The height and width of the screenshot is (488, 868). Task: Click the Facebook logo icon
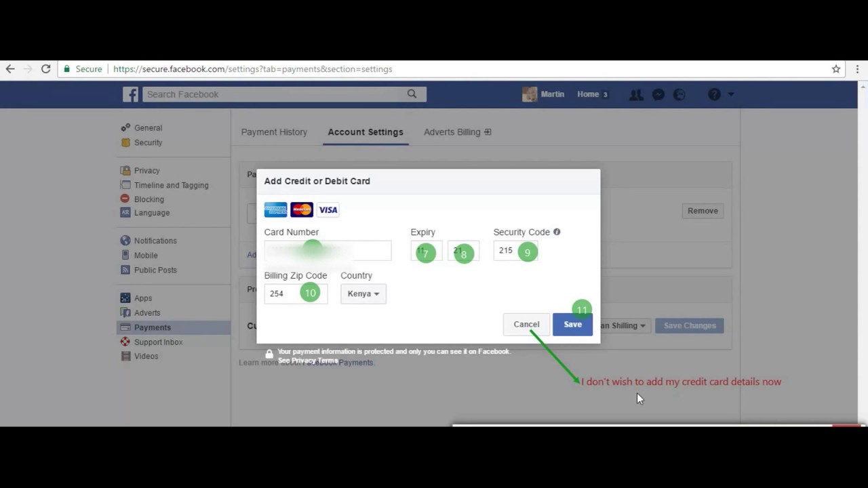tap(130, 94)
